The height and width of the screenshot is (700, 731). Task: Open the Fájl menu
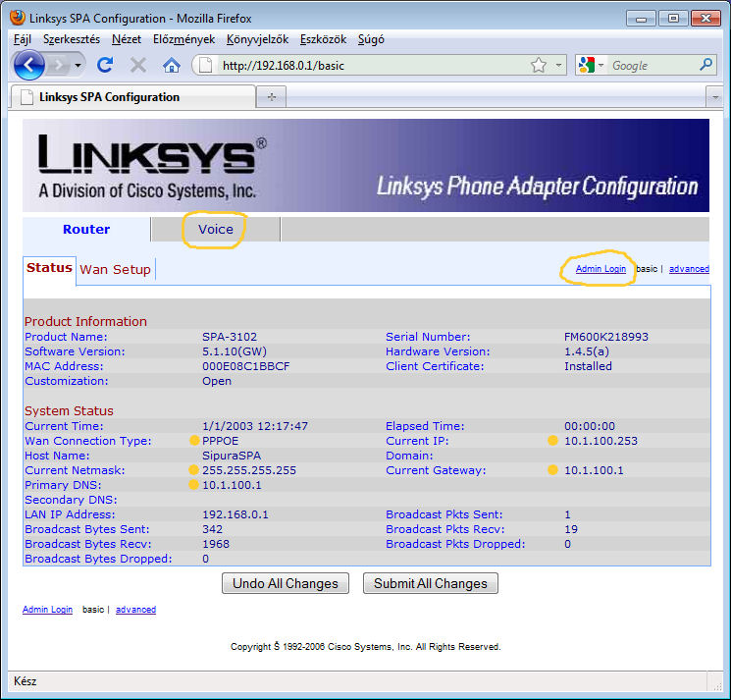point(23,39)
